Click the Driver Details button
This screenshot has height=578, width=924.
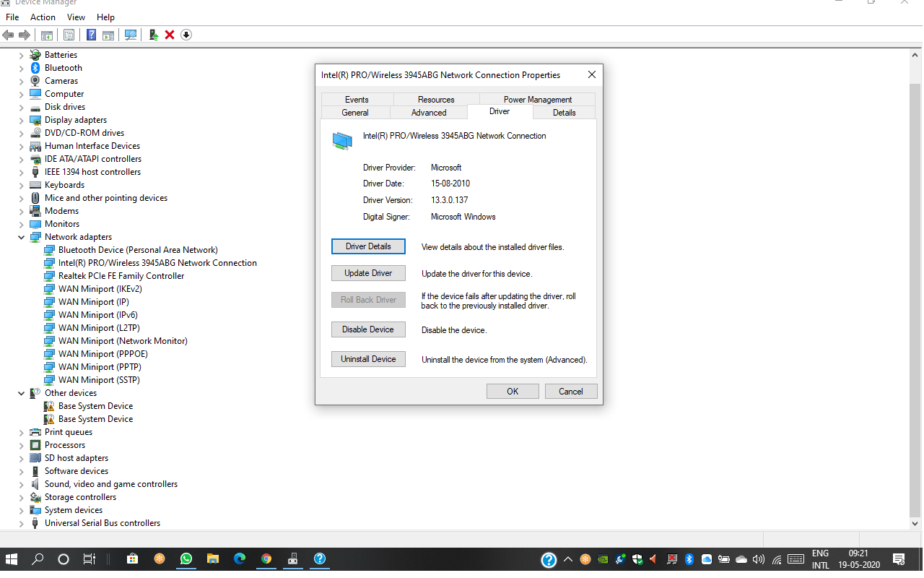(x=368, y=246)
